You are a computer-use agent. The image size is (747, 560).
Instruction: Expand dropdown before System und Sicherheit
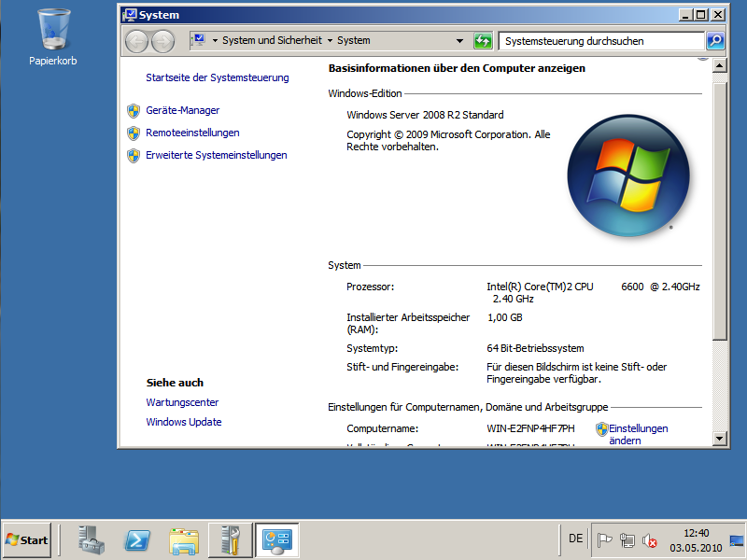pos(215,41)
